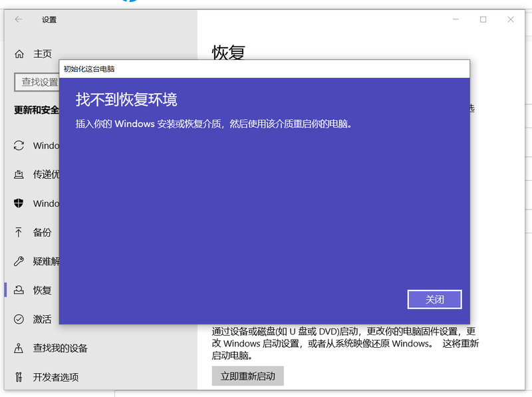The width and height of the screenshot is (532, 397).
Task: Click the back arrow in Settings
Action: pyautogui.click(x=19, y=19)
